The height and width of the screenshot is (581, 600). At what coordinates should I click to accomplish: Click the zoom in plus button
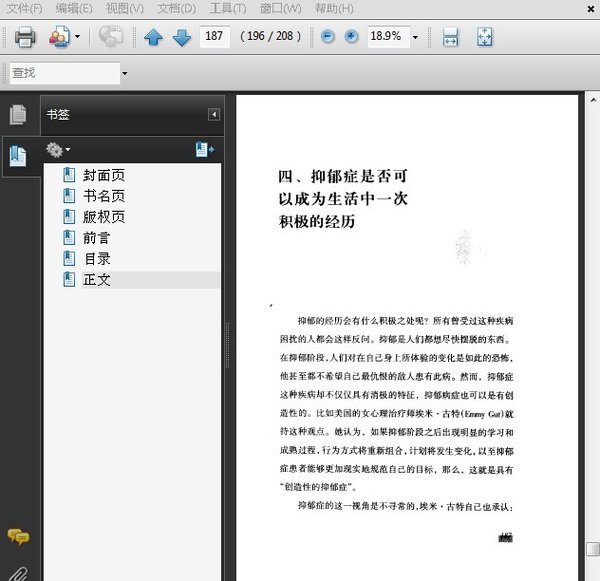point(351,37)
